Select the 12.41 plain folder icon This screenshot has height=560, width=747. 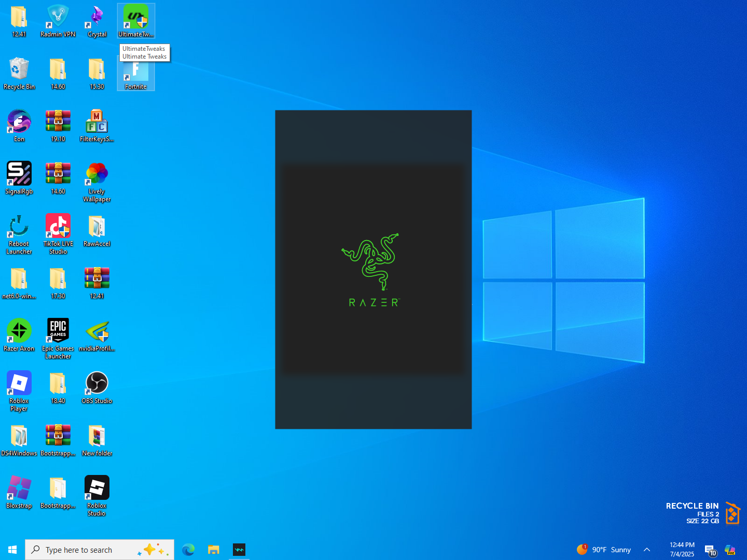tap(19, 21)
